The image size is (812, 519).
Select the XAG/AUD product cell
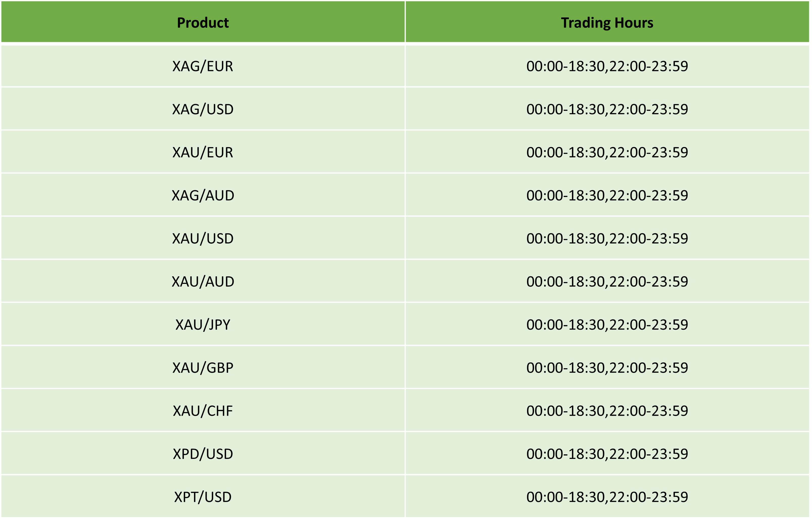click(x=203, y=195)
